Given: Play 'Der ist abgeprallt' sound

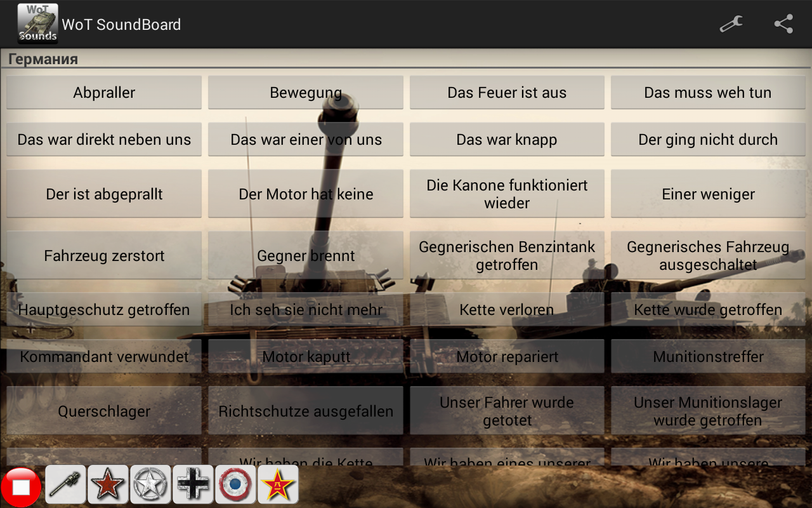Looking at the screenshot, I should click(x=104, y=194).
